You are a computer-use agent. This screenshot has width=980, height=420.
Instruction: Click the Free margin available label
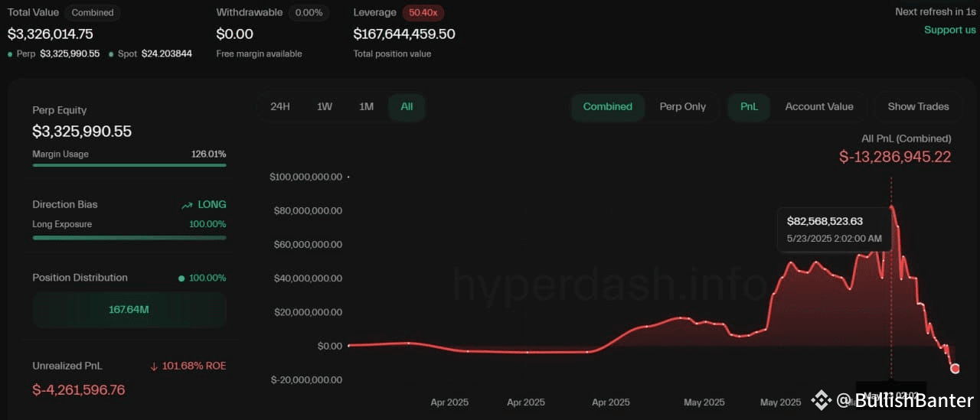(x=259, y=54)
